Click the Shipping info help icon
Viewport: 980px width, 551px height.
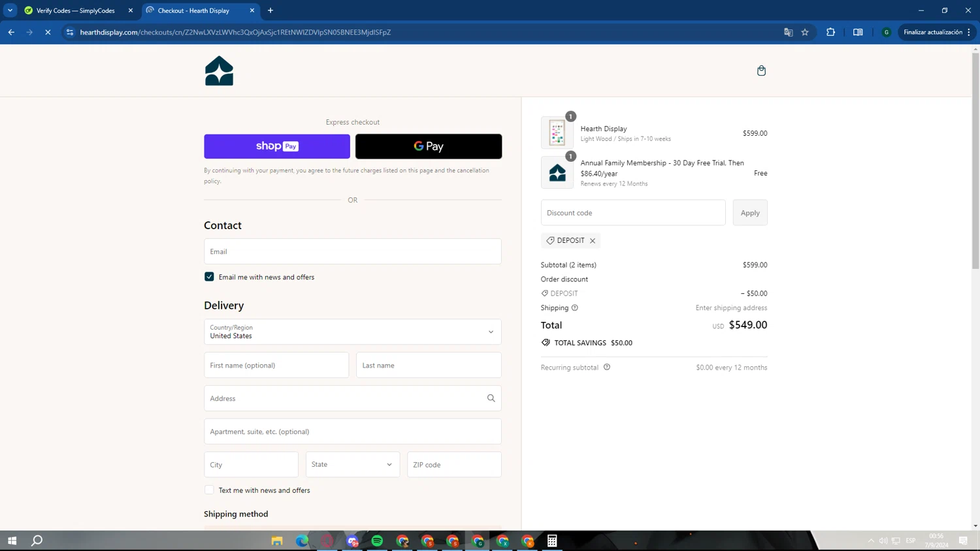point(575,307)
